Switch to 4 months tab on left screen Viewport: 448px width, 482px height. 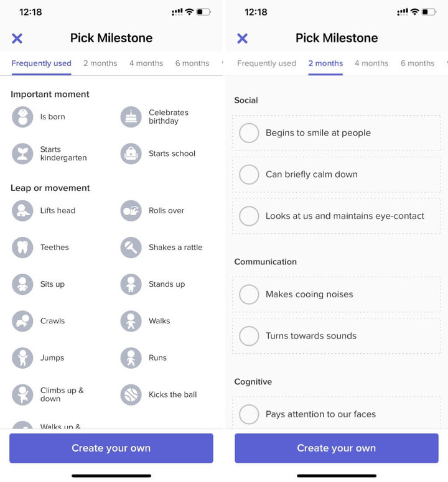click(146, 63)
